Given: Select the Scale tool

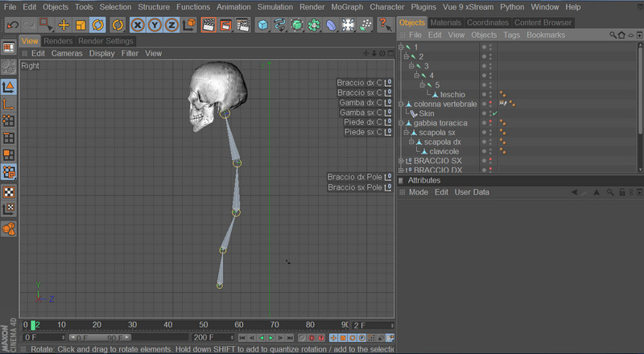Looking at the screenshot, I should point(80,25).
